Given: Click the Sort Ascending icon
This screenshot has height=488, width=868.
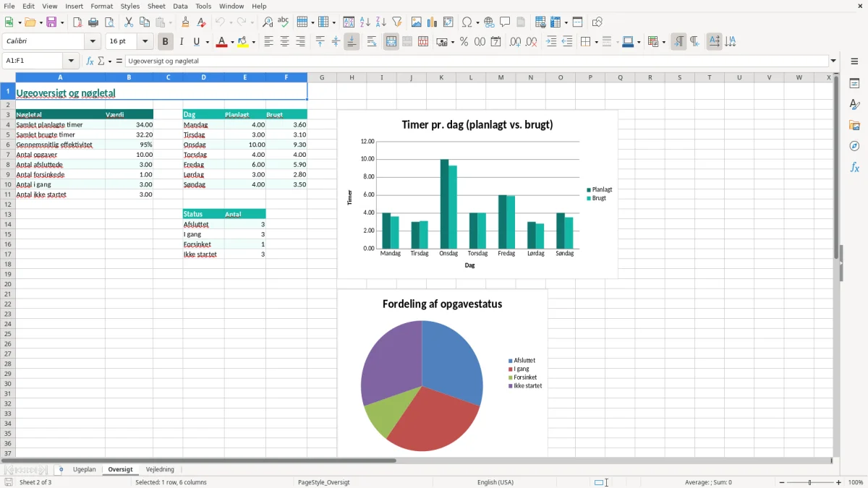Looking at the screenshot, I should 365,22.
